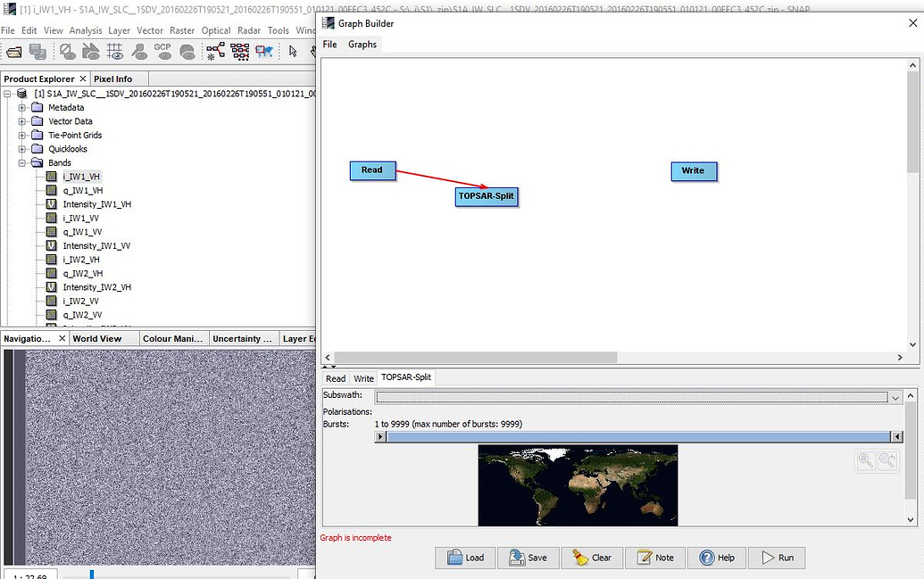
Task: Open the Radar menu
Action: (x=249, y=29)
